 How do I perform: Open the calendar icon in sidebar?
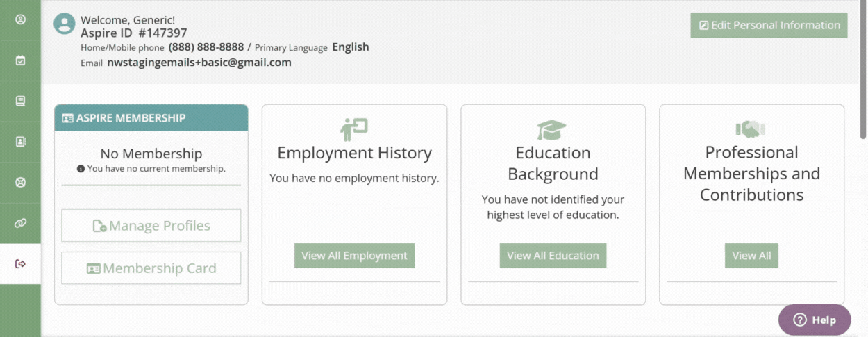20,60
